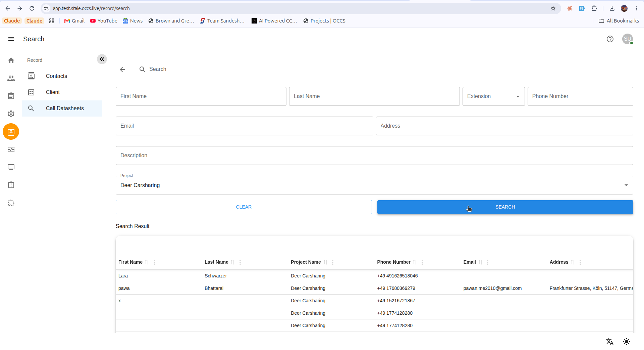Sort by Email column arrows

click(480, 262)
